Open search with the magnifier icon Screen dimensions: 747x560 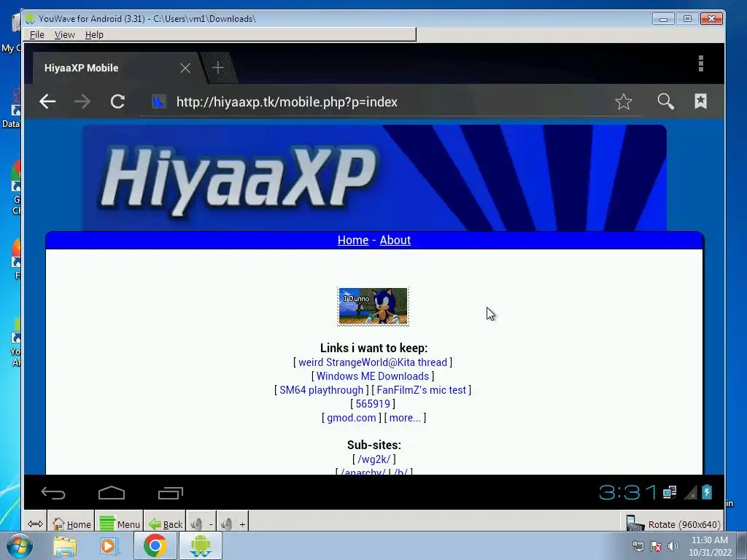coord(665,101)
